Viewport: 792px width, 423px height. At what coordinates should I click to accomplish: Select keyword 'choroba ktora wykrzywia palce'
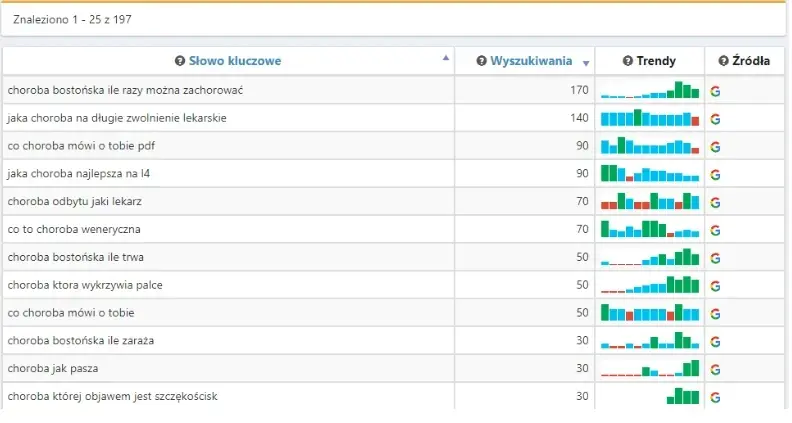tap(85, 285)
